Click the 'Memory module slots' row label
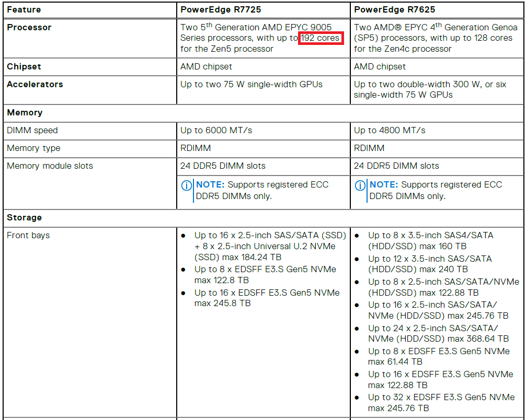The width and height of the screenshot is (526, 420). tap(50, 166)
